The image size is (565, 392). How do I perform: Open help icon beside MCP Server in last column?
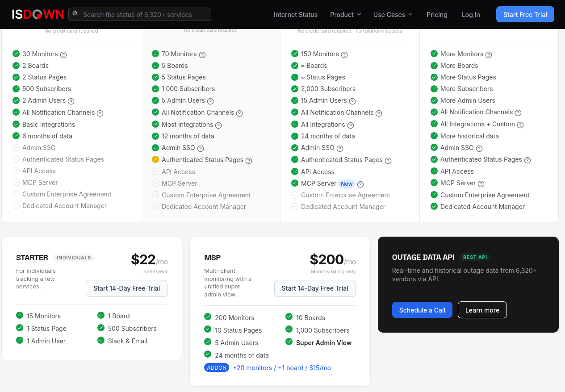(x=481, y=183)
